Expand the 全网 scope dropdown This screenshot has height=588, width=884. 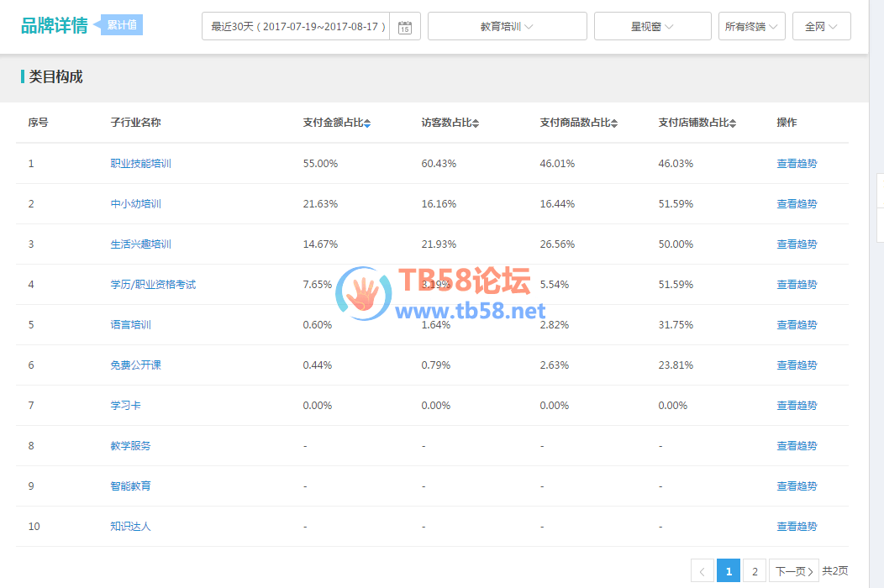point(820,27)
